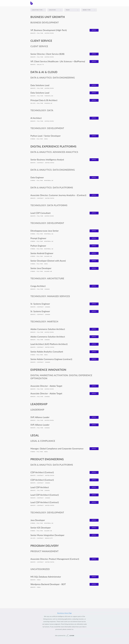Apply for Python Lead / Senior Developer
This screenshot has height=644, width=129.
(x=94, y=136)
